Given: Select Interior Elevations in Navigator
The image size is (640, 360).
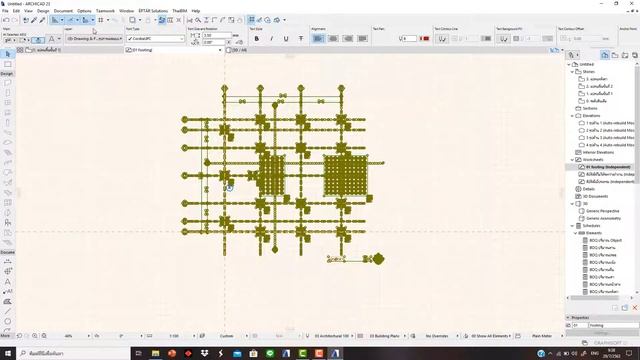Looking at the screenshot, I should point(598,152).
